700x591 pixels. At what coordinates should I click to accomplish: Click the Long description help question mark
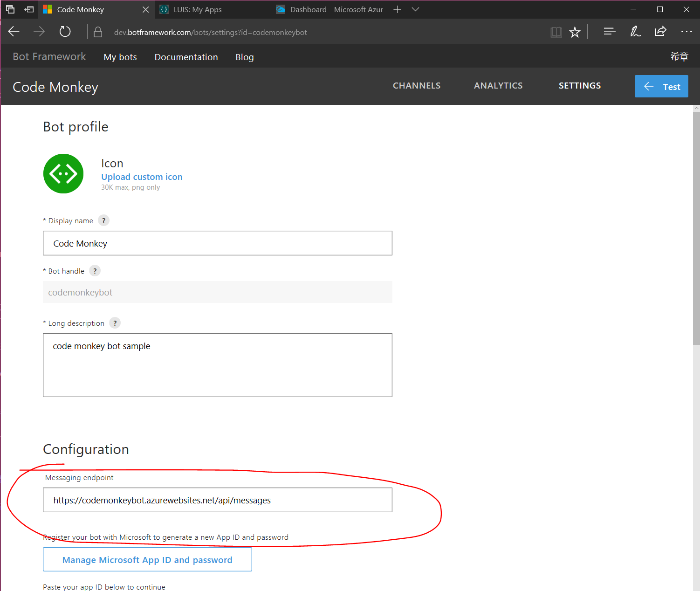coord(115,323)
